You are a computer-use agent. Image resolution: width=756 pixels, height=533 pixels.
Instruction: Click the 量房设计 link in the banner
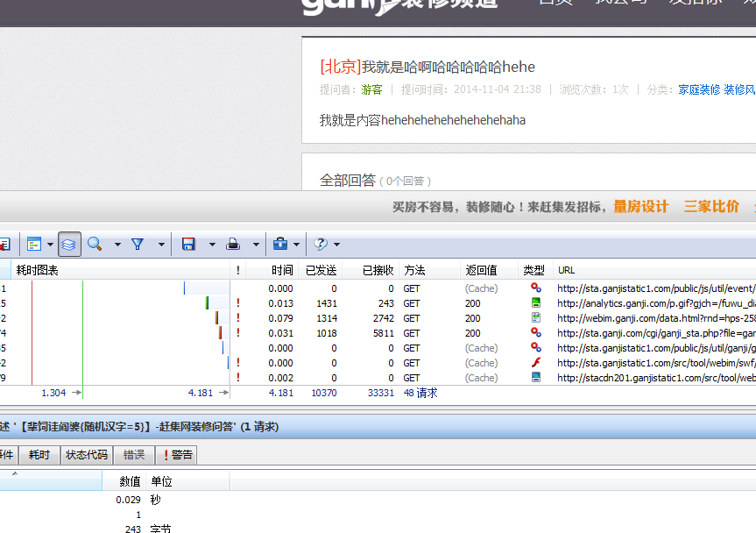click(x=640, y=207)
